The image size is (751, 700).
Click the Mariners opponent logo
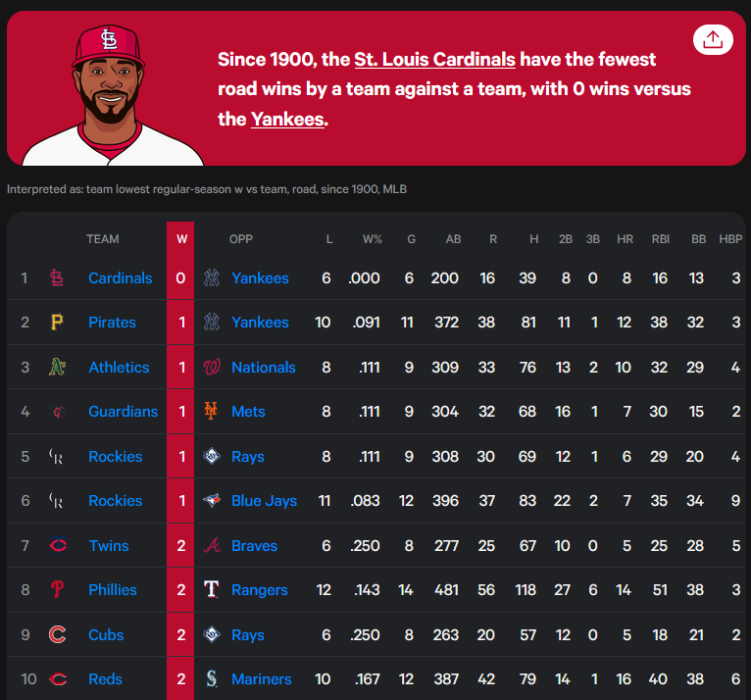click(x=211, y=679)
